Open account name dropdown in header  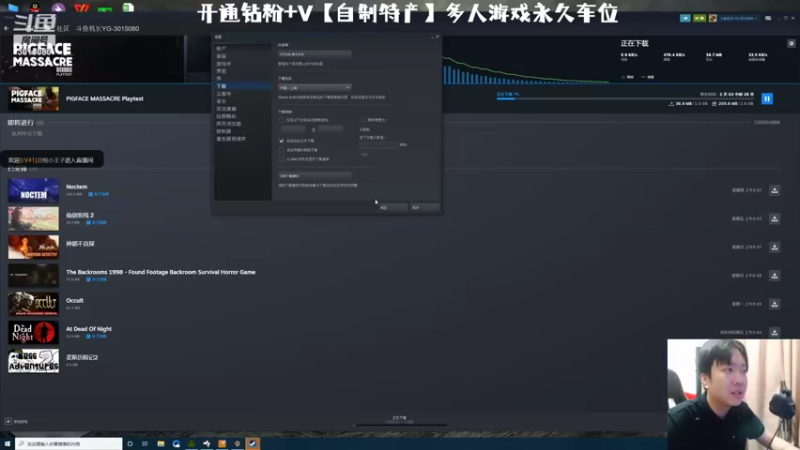[738, 18]
